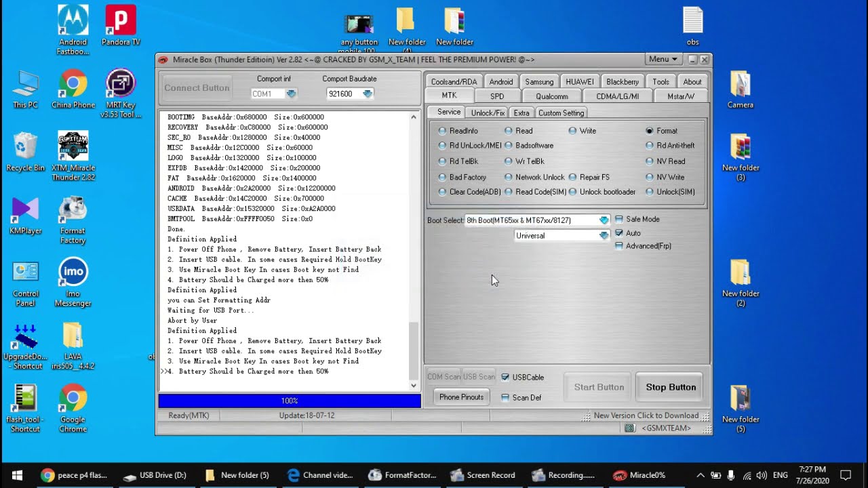868x488 pixels.
Task: Open KMPlayer desktop icon
Action: coord(25,215)
